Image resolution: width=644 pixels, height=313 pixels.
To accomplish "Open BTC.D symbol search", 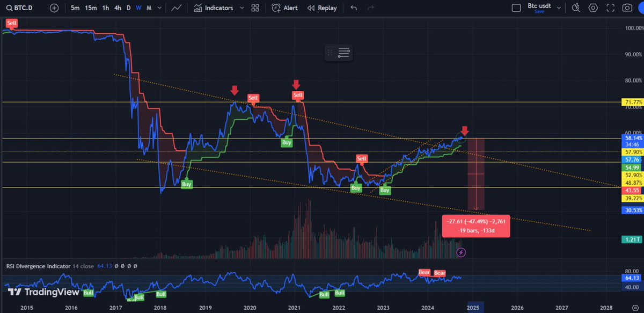I will tap(19, 8).
